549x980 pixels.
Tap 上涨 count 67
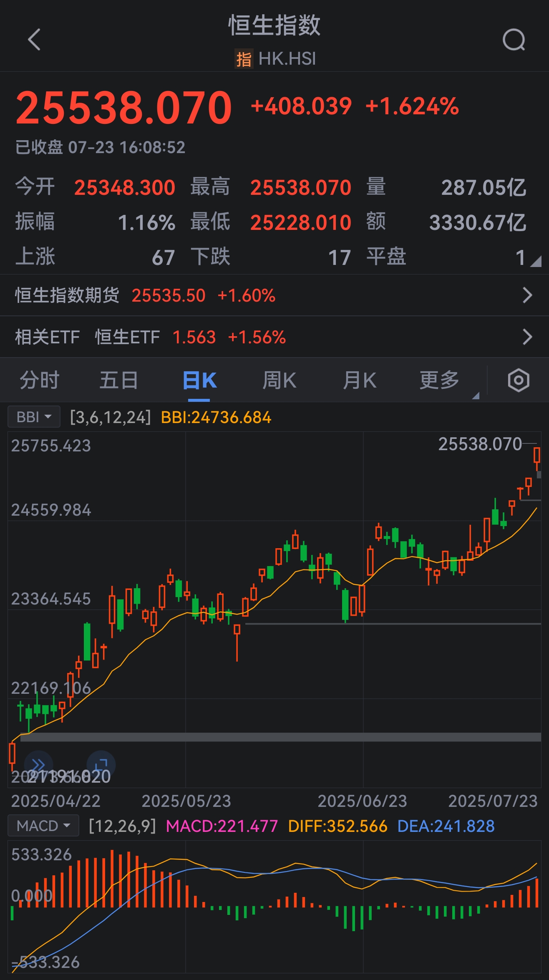pyautogui.click(x=163, y=258)
